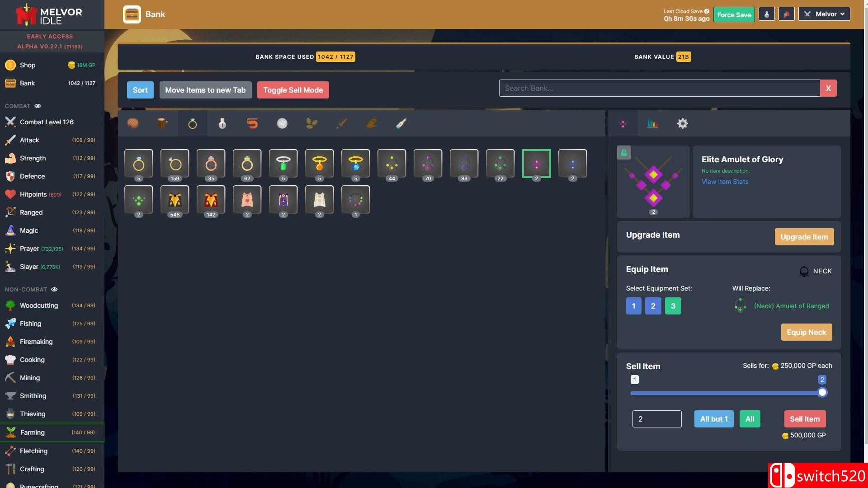
Task: Open the item statistics chart tab
Action: coord(652,123)
